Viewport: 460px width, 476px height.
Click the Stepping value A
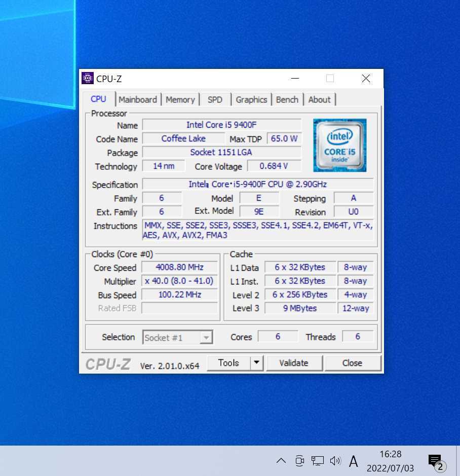pos(354,198)
